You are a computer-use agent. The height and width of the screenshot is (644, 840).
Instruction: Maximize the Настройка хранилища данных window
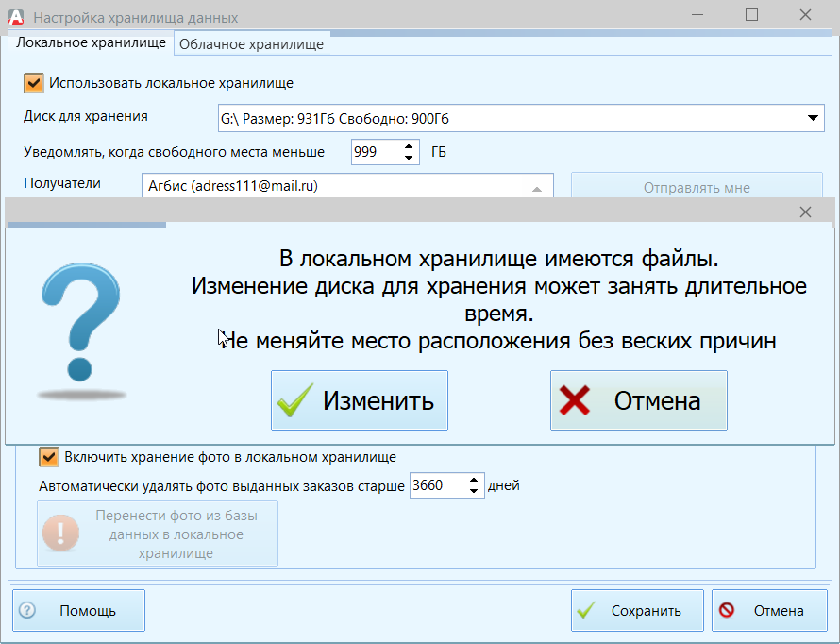point(751,15)
